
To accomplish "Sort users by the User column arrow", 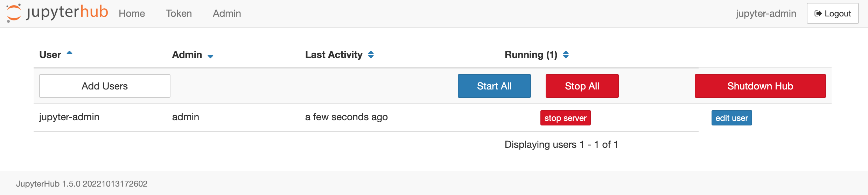I will pyautogui.click(x=69, y=53).
